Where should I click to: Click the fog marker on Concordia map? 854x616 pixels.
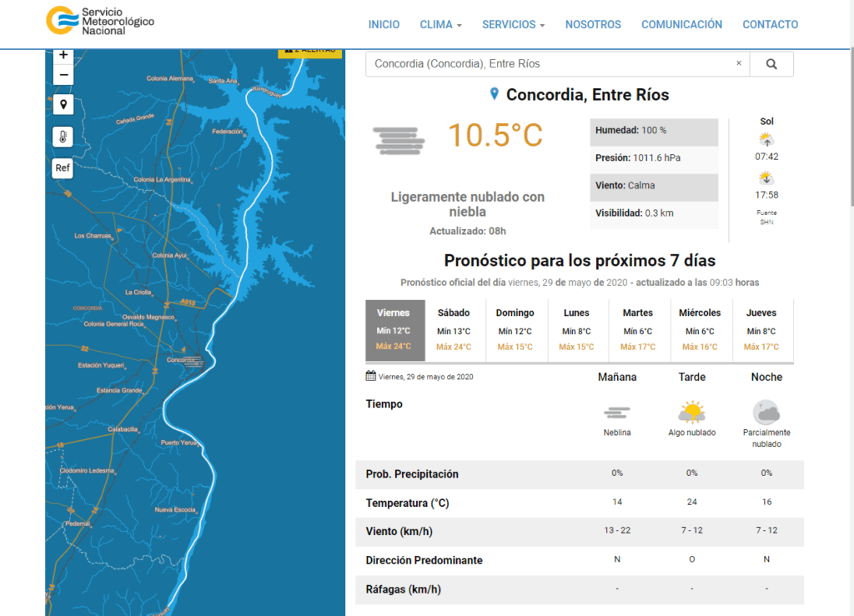point(193,361)
